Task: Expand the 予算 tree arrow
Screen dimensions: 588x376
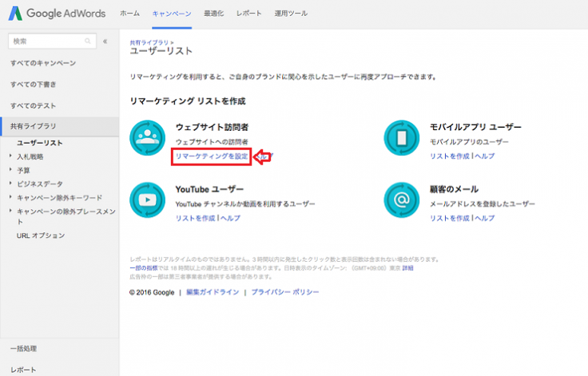Action: 11,169
